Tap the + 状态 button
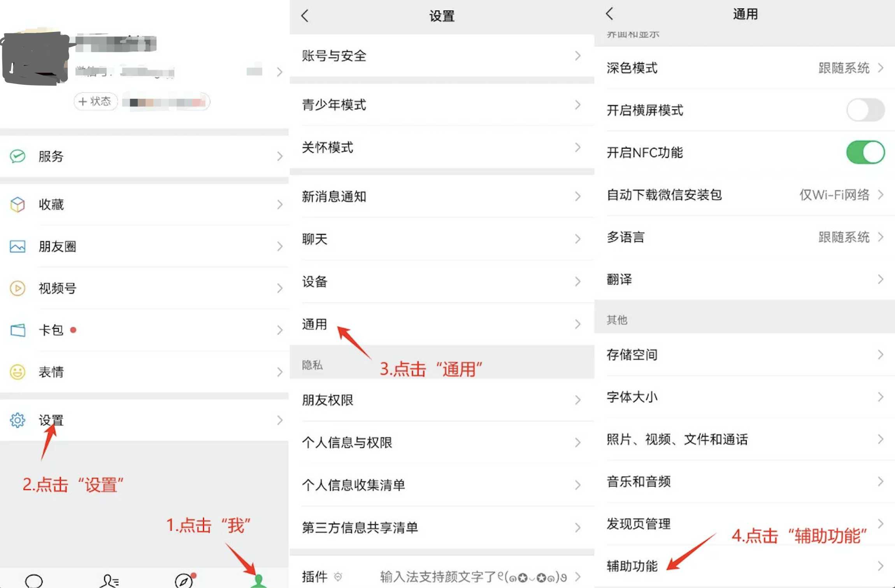The height and width of the screenshot is (588, 895). (x=95, y=101)
